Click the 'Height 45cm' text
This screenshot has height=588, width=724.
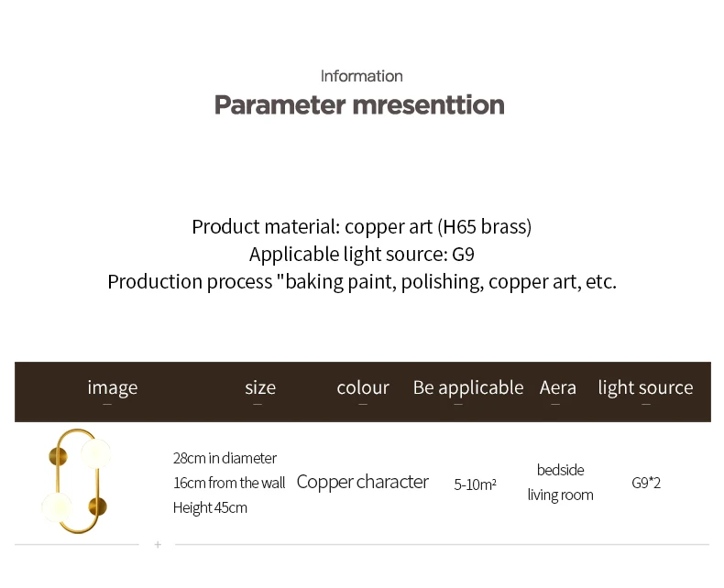210,507
